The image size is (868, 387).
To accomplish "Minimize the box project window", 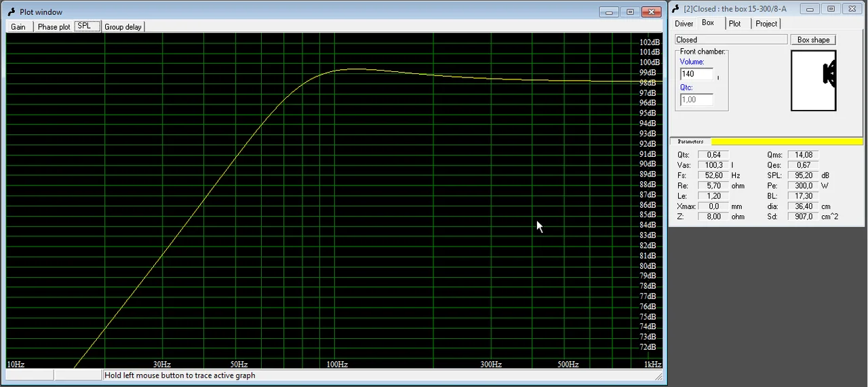I will coord(810,8).
